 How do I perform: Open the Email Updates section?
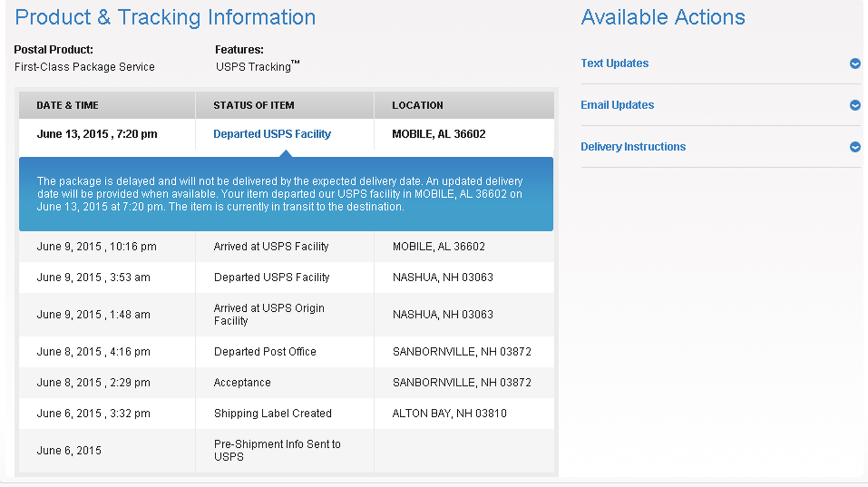pyautogui.click(x=617, y=105)
